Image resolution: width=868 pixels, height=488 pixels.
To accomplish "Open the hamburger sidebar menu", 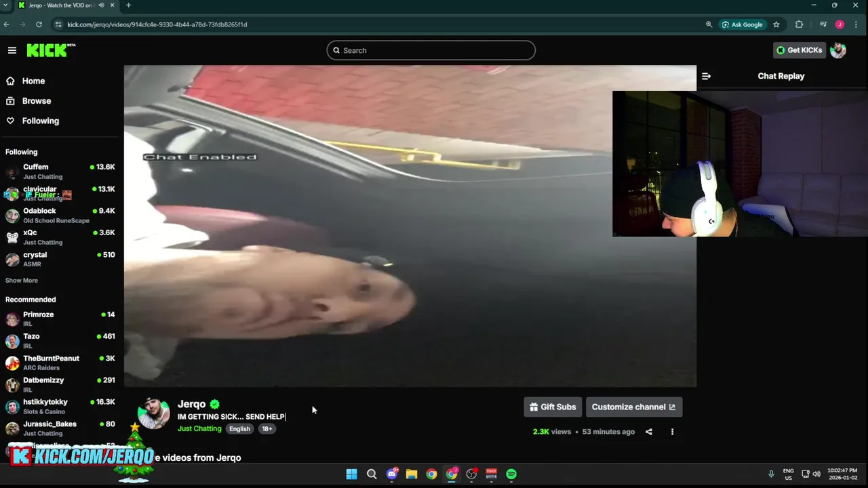I will click(12, 50).
